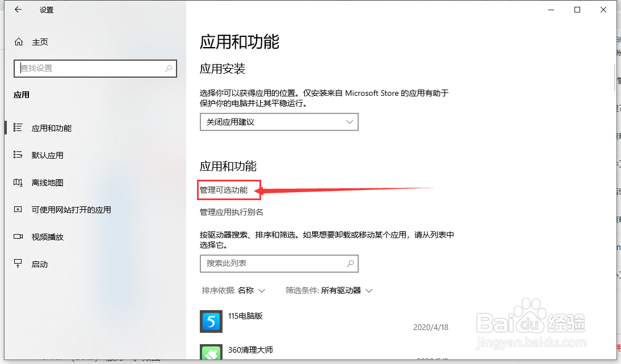Screen dimensions: 621x364
Task: Click the 可使用网站打开的应用 icon
Action: pyautogui.click(x=19, y=209)
